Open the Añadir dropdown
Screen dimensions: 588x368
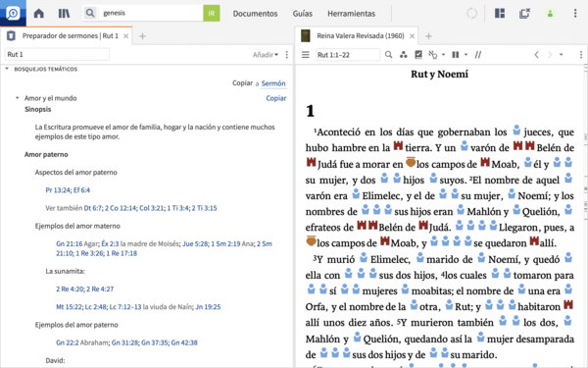[x=266, y=55]
